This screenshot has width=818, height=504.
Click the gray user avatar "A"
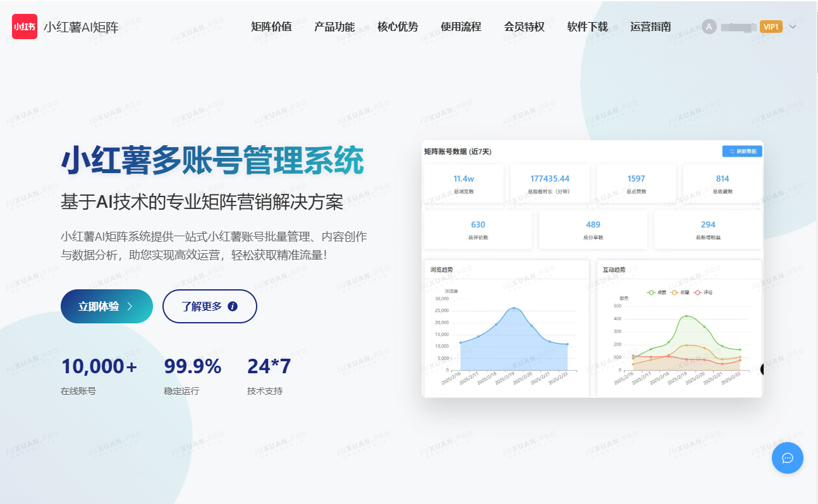point(709,27)
